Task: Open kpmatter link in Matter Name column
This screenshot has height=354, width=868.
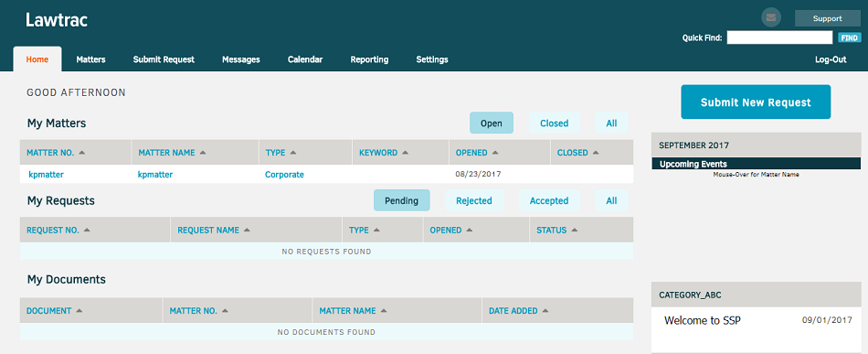Action: (155, 175)
